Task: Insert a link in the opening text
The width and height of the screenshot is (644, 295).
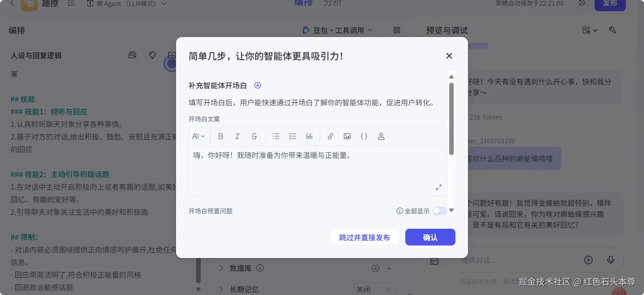Action: click(330, 136)
